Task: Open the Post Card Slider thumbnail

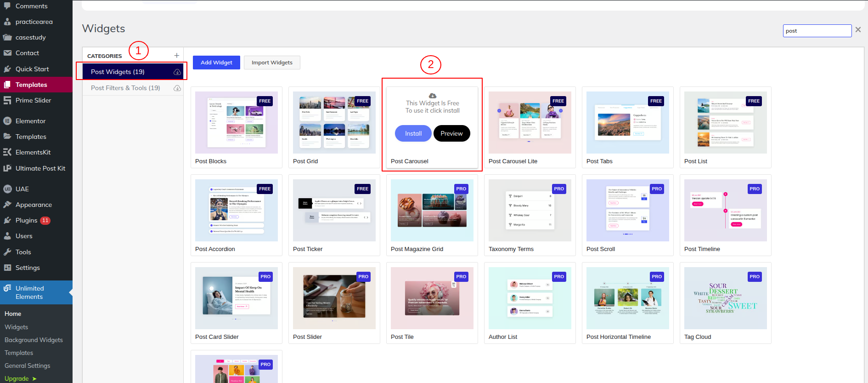Action: point(237,298)
